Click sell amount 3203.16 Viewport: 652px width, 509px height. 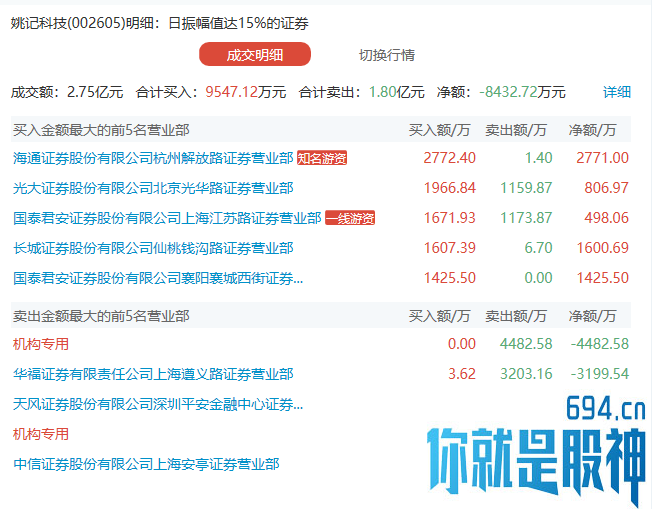pyautogui.click(x=526, y=374)
